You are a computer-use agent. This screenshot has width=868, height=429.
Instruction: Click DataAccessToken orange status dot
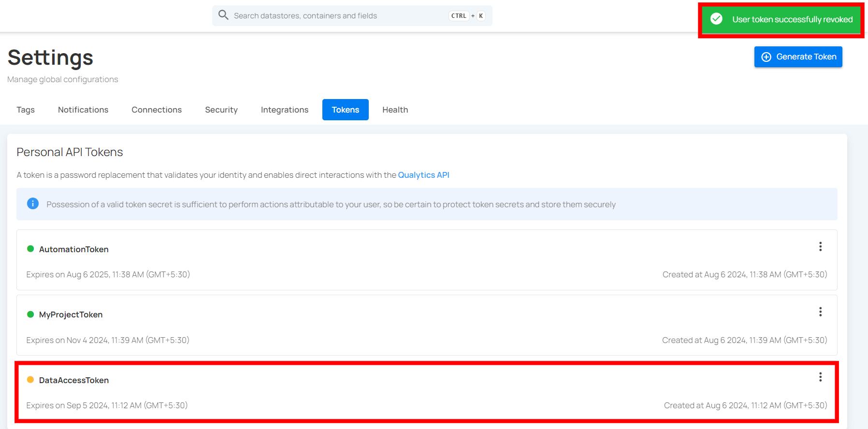[x=30, y=380]
